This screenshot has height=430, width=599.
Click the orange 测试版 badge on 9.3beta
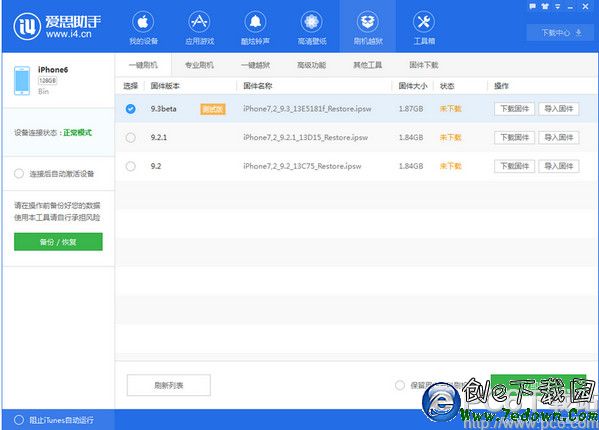[213, 109]
